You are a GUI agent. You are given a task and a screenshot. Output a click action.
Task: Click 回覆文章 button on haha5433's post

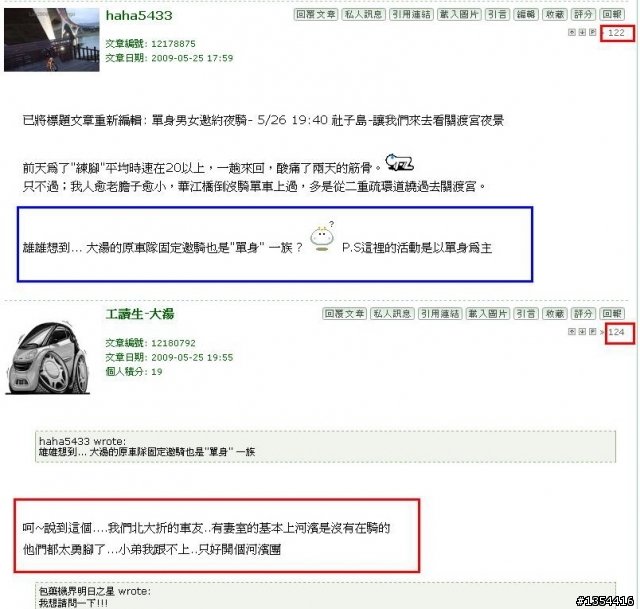(x=316, y=15)
